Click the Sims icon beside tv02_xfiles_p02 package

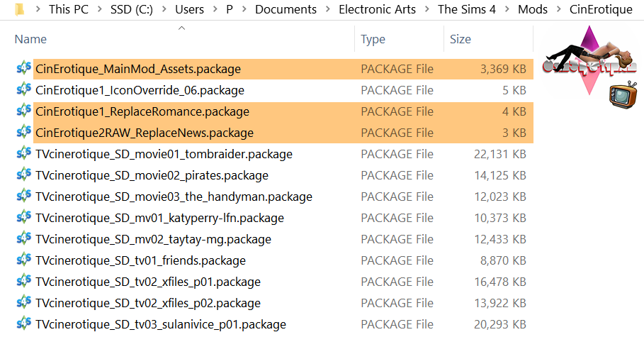[24, 303]
